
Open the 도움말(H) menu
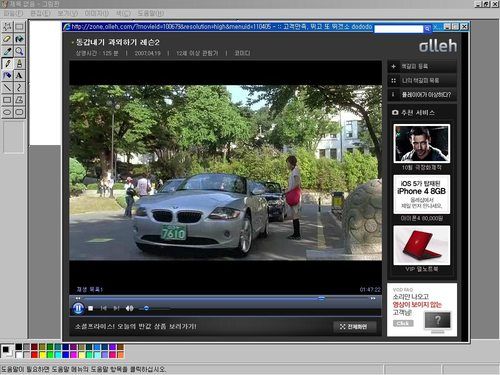point(150,13)
